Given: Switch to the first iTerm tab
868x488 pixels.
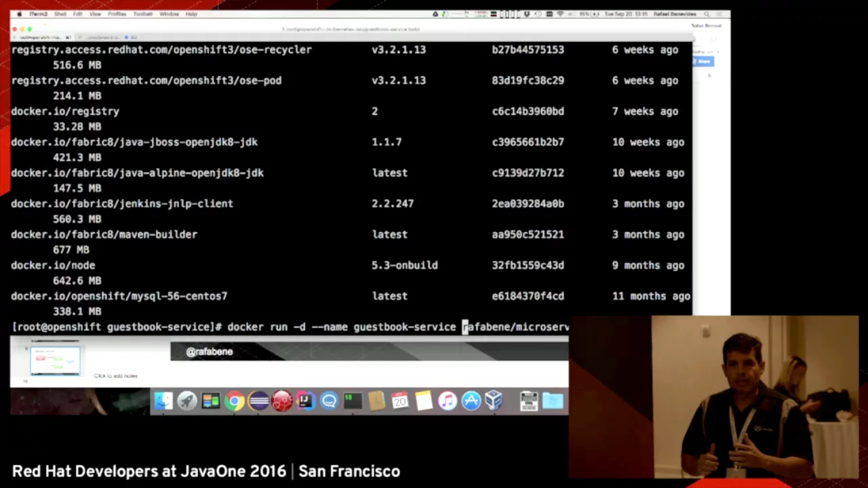Looking at the screenshot, I should [43, 37].
